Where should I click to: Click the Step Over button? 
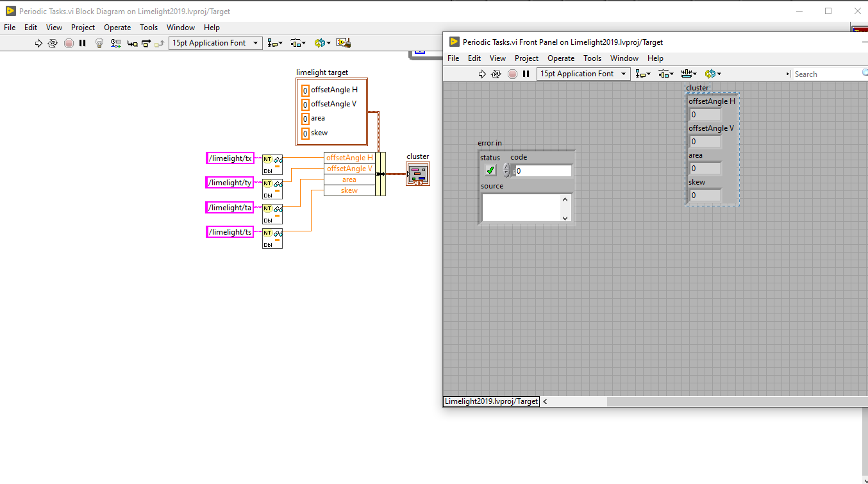tap(146, 43)
